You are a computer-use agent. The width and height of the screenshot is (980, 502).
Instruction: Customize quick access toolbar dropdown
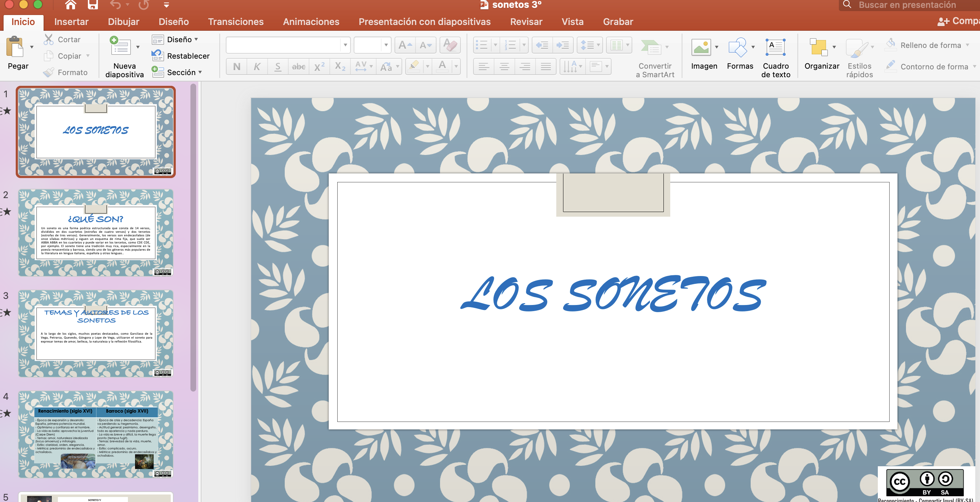coord(166,5)
